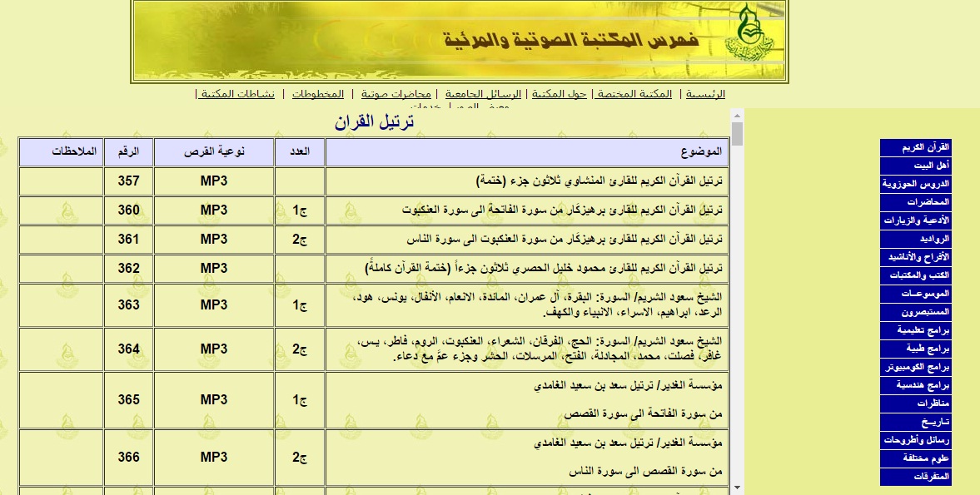
Task: Click disc number 365
Action: click(x=129, y=400)
